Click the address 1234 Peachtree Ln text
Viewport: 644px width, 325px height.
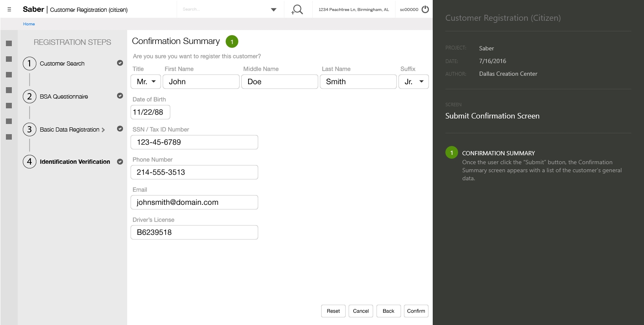354,9
